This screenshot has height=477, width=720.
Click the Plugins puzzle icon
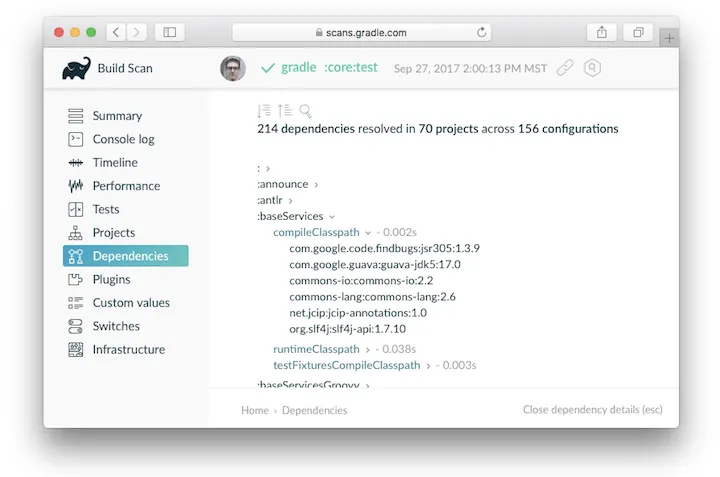tap(76, 279)
